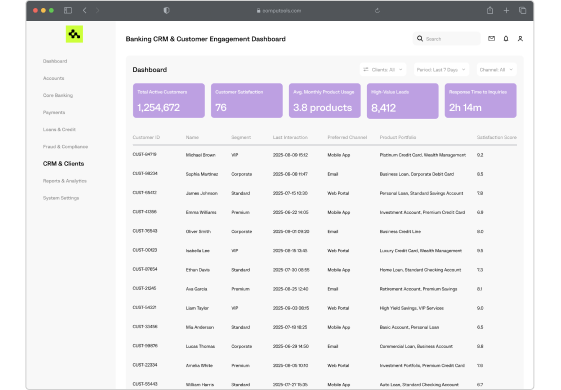Open the mail inbox icon
The width and height of the screenshot is (561, 390).
click(x=492, y=39)
